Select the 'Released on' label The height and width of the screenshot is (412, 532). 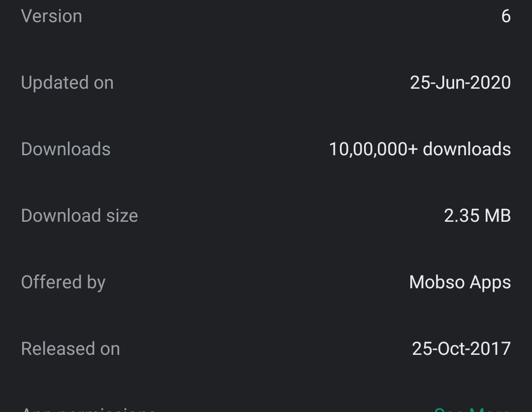70,349
